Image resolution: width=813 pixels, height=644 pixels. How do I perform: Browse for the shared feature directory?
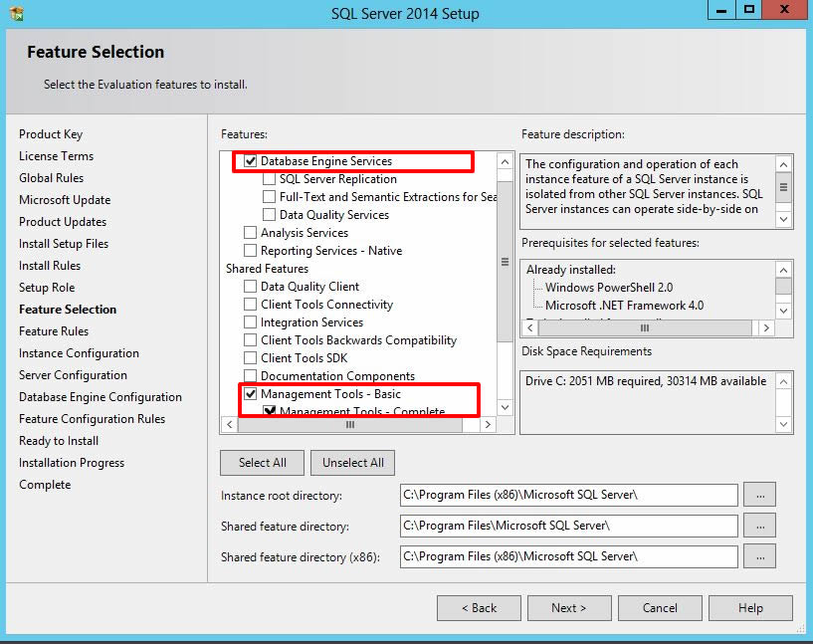[x=759, y=526]
